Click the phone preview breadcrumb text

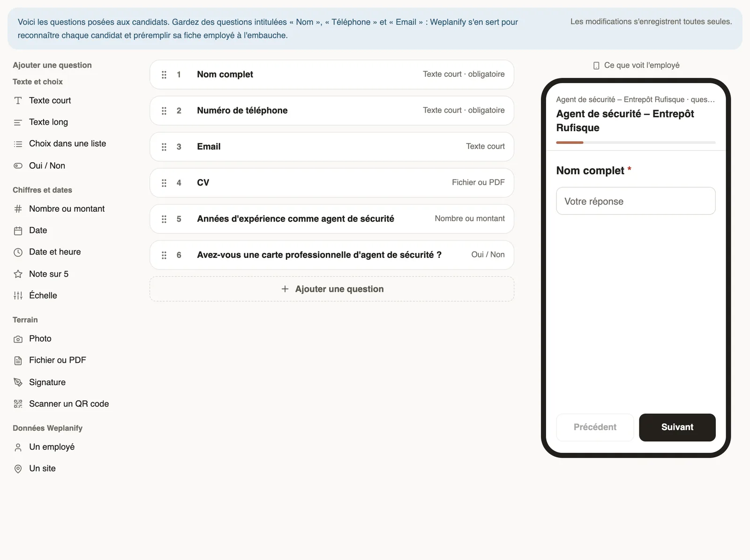point(635,99)
